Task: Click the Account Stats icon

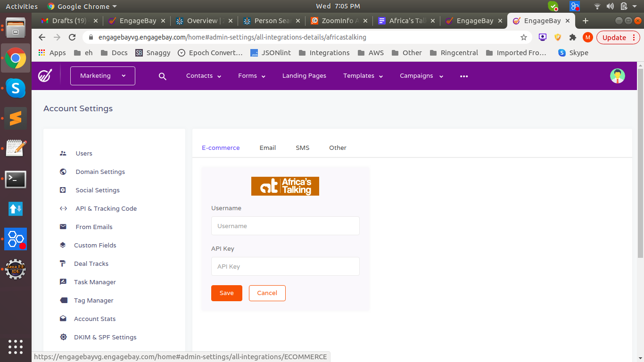Action: click(63, 319)
